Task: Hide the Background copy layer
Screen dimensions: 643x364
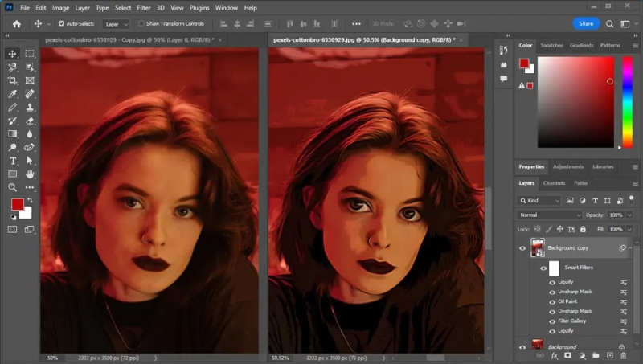Action: pyautogui.click(x=522, y=248)
